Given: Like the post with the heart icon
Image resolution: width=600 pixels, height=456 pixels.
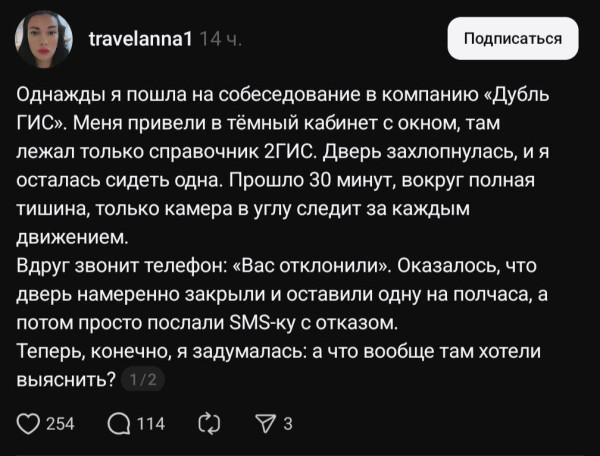Looking at the screenshot, I should [30, 424].
